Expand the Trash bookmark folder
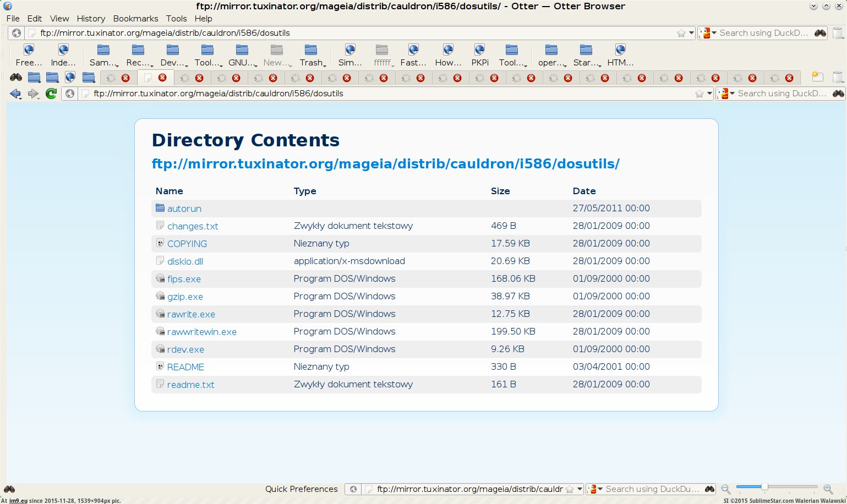847x504 pixels. tap(312, 56)
